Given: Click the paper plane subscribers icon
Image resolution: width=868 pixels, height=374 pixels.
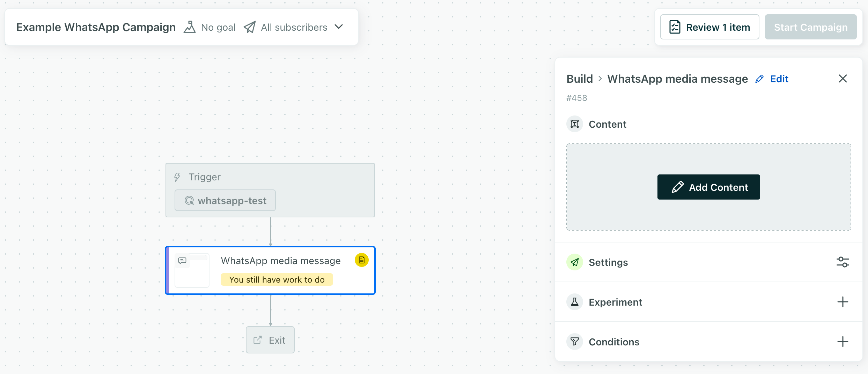Looking at the screenshot, I should pyautogui.click(x=250, y=27).
